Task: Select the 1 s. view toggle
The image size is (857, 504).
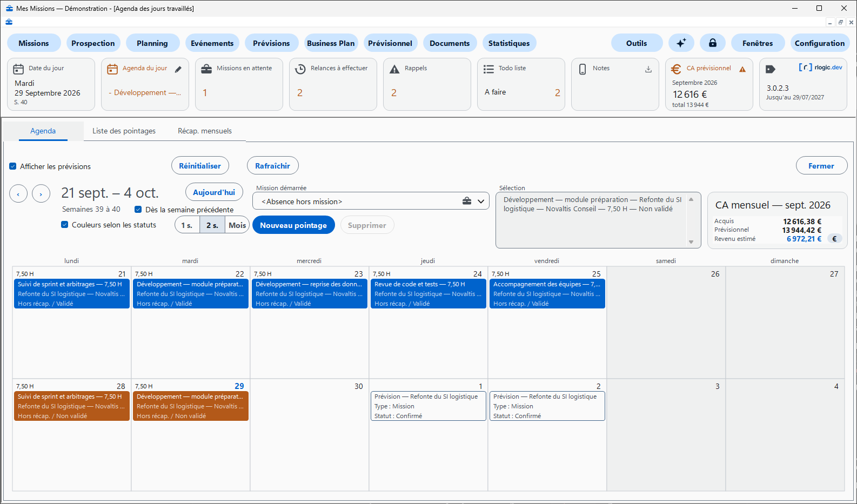Action: point(187,225)
